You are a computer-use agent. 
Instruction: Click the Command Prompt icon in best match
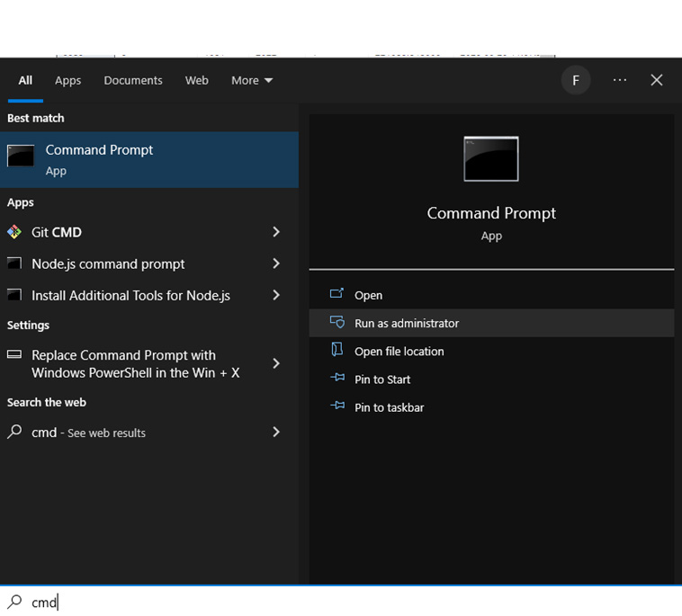[21, 156]
